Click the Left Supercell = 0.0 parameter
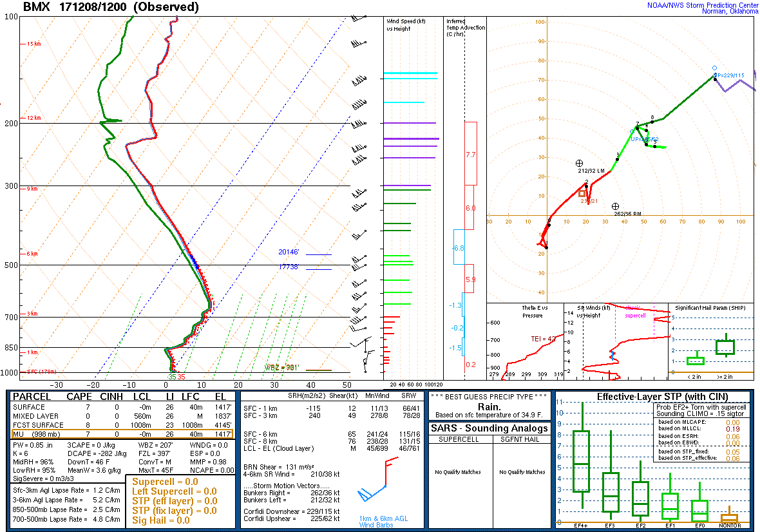The height and width of the screenshot is (532, 760). (x=175, y=491)
